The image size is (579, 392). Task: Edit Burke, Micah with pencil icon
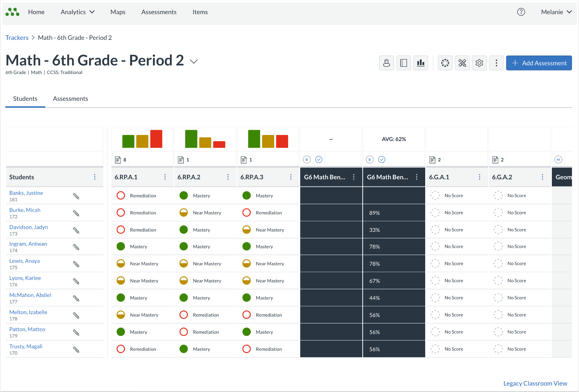pyautogui.click(x=76, y=213)
